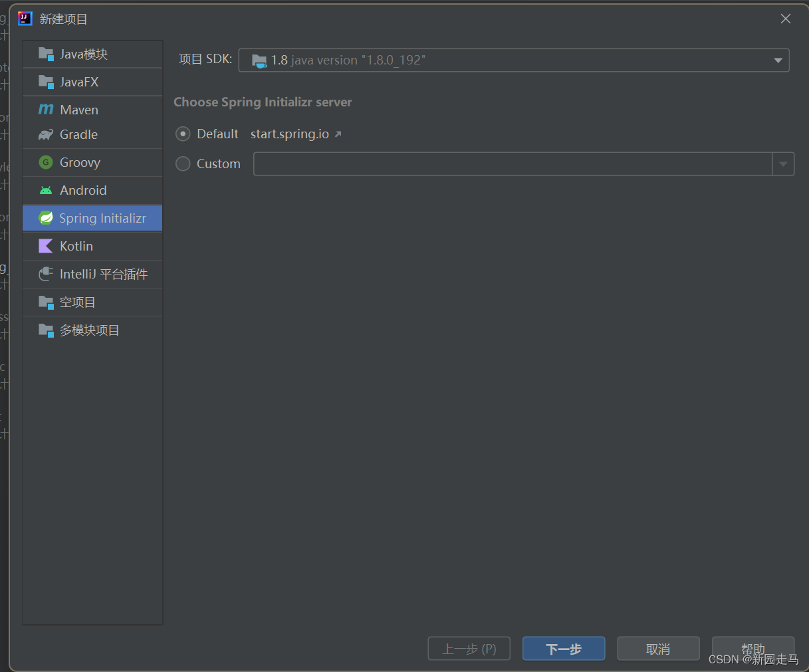
Task: Choose 空项目 project type
Action: click(x=92, y=302)
